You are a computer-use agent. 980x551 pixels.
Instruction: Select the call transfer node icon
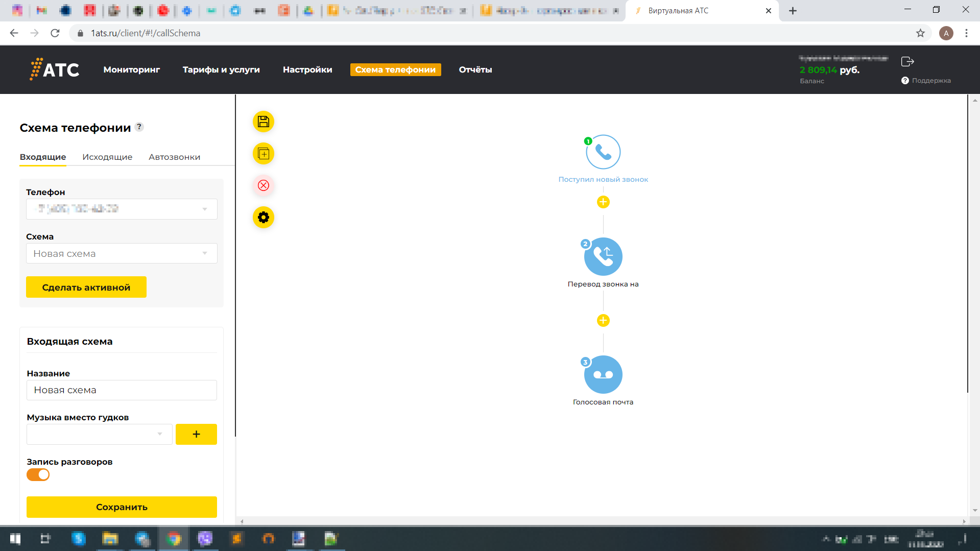tap(603, 256)
